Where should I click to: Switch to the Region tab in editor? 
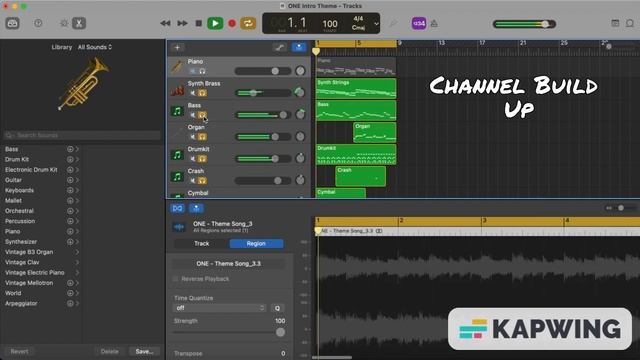coord(256,244)
